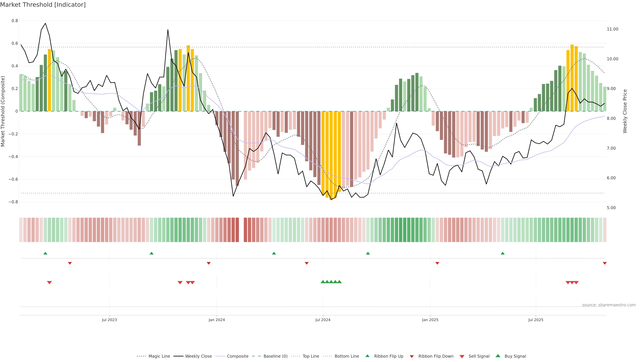The height and width of the screenshot is (362, 644).
Task: Click the Ribbon Flip Up legend icon
Action: (367, 356)
